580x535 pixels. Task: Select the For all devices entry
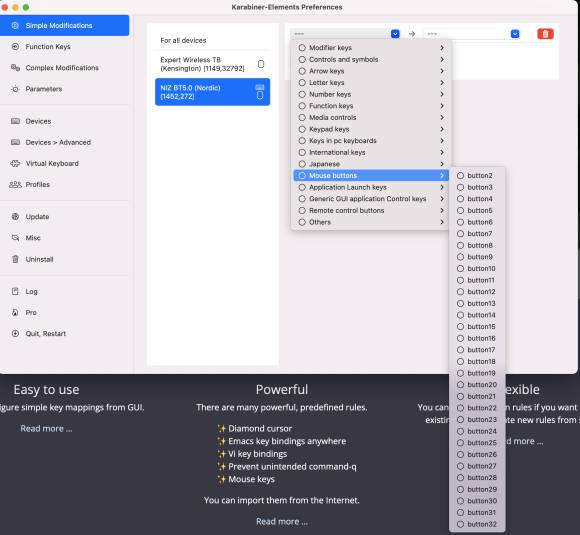click(212, 40)
